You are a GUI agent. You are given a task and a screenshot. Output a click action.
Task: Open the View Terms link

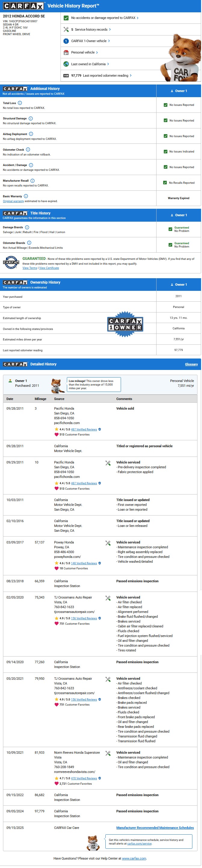(30, 268)
